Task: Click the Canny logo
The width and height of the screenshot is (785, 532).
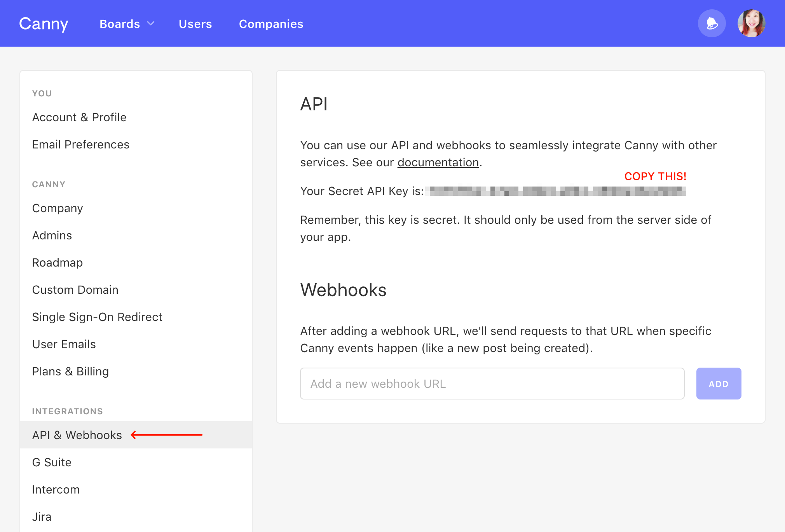Action: pyautogui.click(x=44, y=24)
